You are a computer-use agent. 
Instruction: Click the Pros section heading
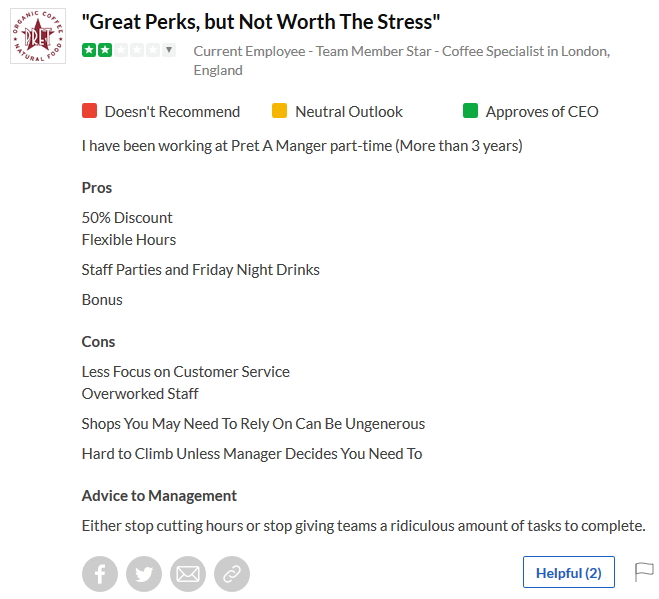click(97, 188)
